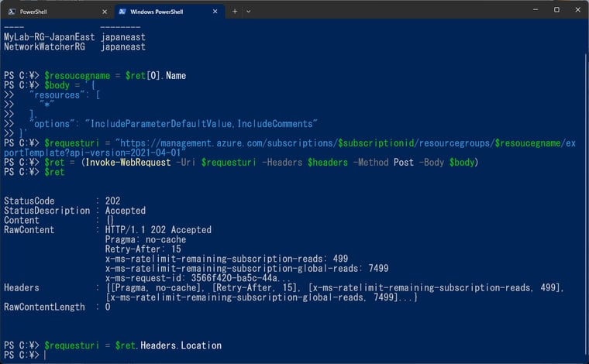Click the $resoucegname variable assignment
This screenshot has height=364, width=589.
pyautogui.click(x=115, y=76)
